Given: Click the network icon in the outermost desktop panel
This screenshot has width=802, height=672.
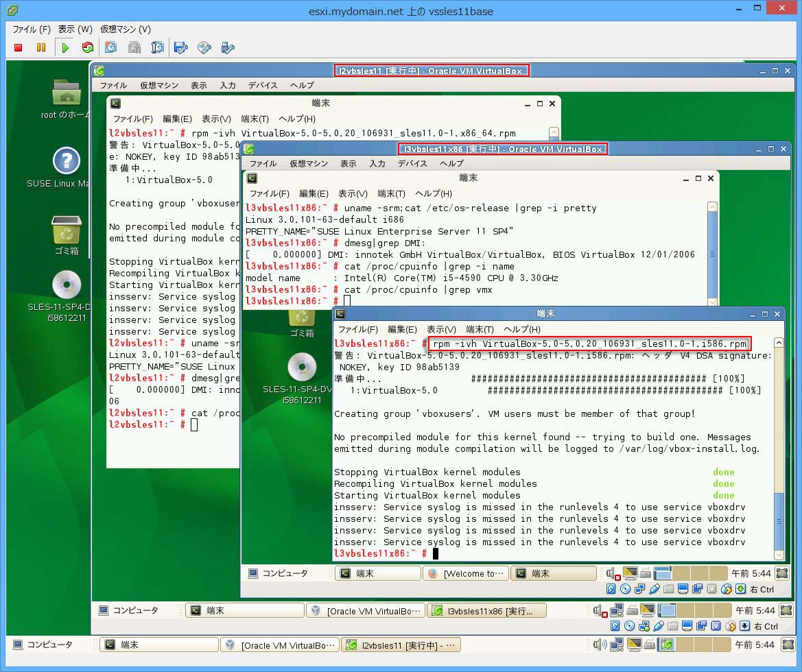Looking at the screenshot, I should [617, 645].
